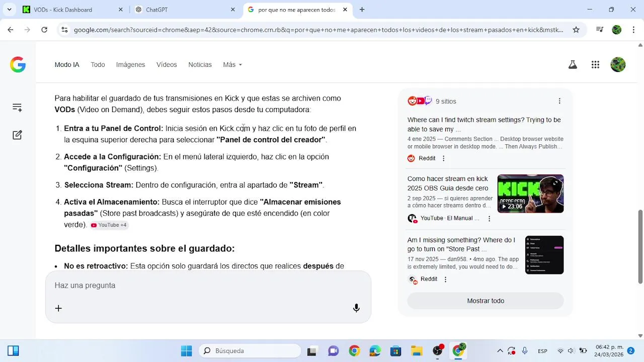Image resolution: width=644 pixels, height=362 pixels.
Task: Play the KICK 23:06 video thumbnail
Action: pyautogui.click(x=530, y=194)
